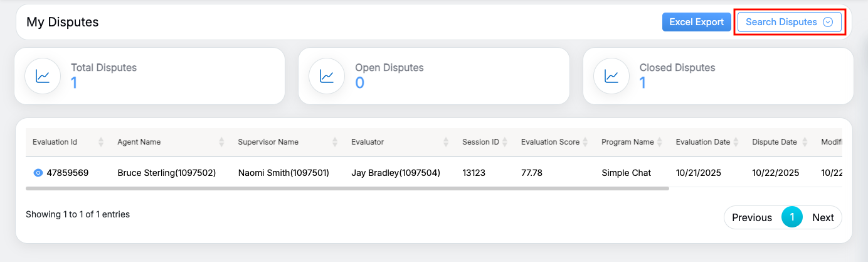View evaluation 47859569 via eye icon
The width and height of the screenshot is (868, 262).
(x=38, y=173)
